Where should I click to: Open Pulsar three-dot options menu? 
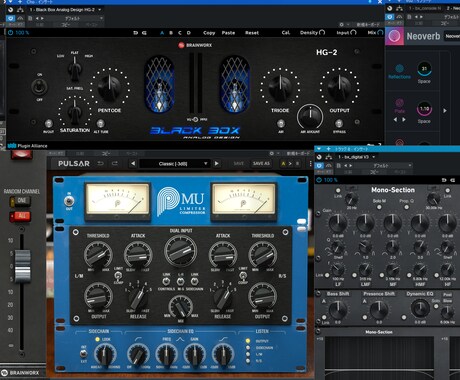point(311,164)
